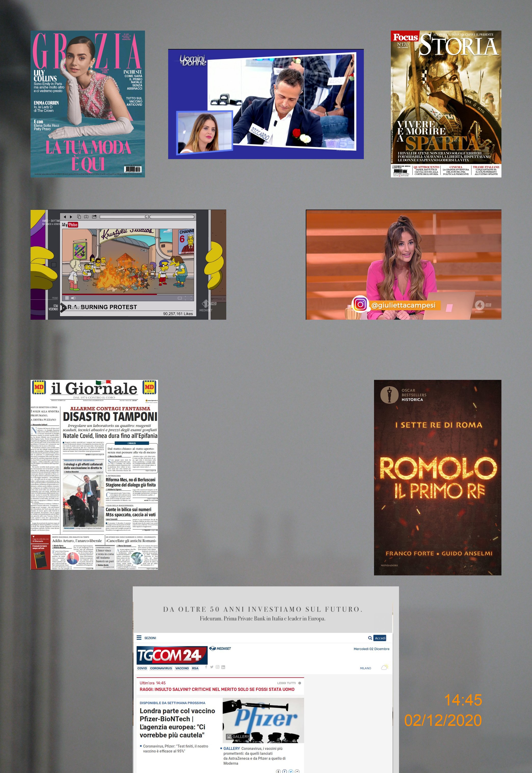Click the Grazia Lily Collins magazine cover
The width and height of the screenshot is (532, 773).
coord(88,104)
